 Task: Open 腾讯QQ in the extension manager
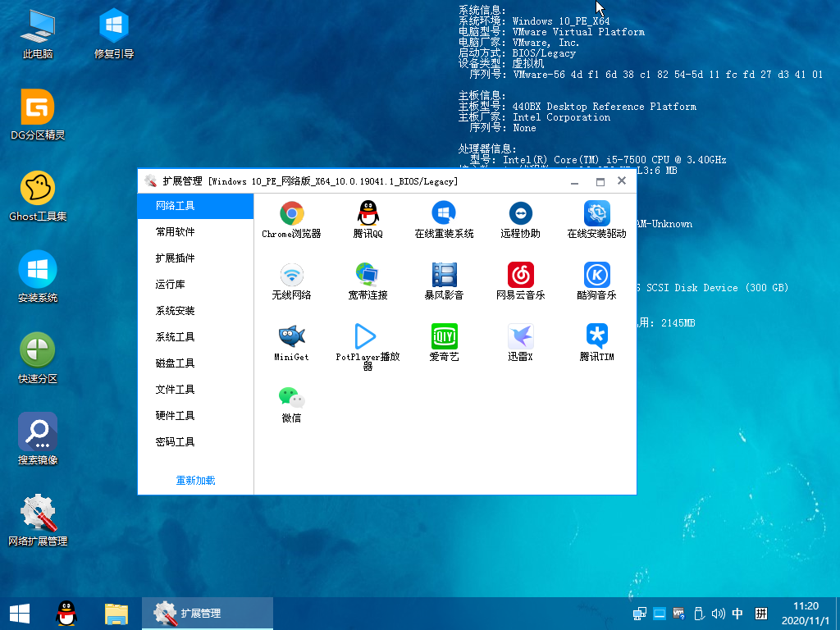click(368, 220)
